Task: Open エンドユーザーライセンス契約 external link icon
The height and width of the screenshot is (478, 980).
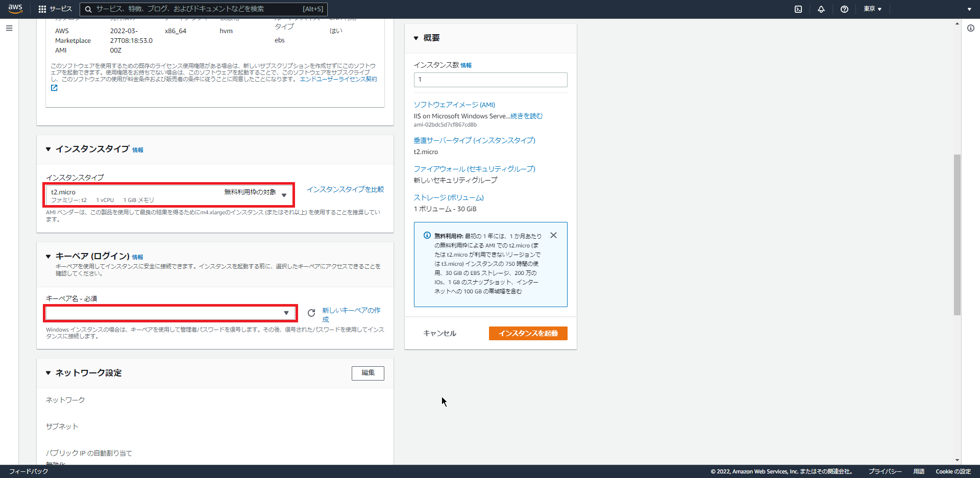Action: [x=54, y=88]
